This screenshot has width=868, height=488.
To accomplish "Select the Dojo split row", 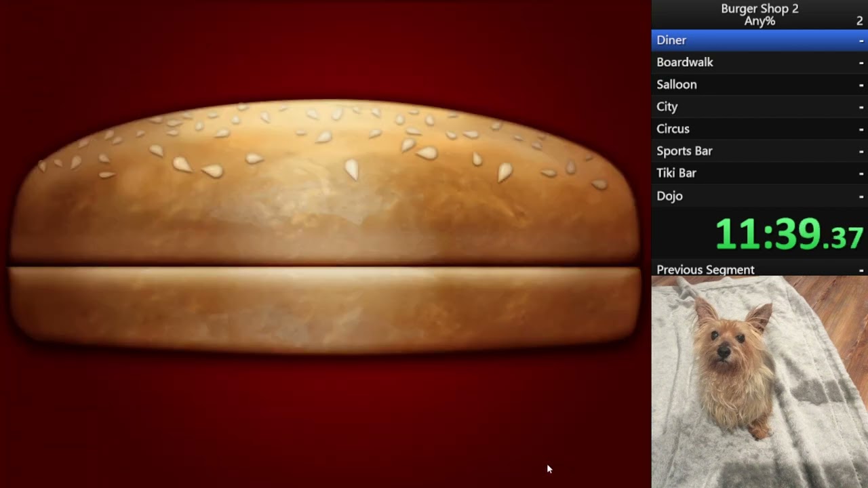I will coord(759,196).
